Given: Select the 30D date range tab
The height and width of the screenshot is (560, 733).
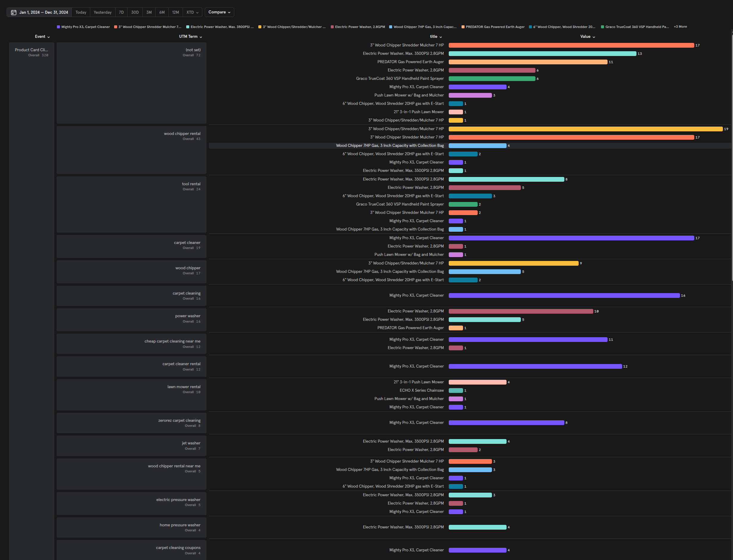Looking at the screenshot, I should [x=135, y=12].
